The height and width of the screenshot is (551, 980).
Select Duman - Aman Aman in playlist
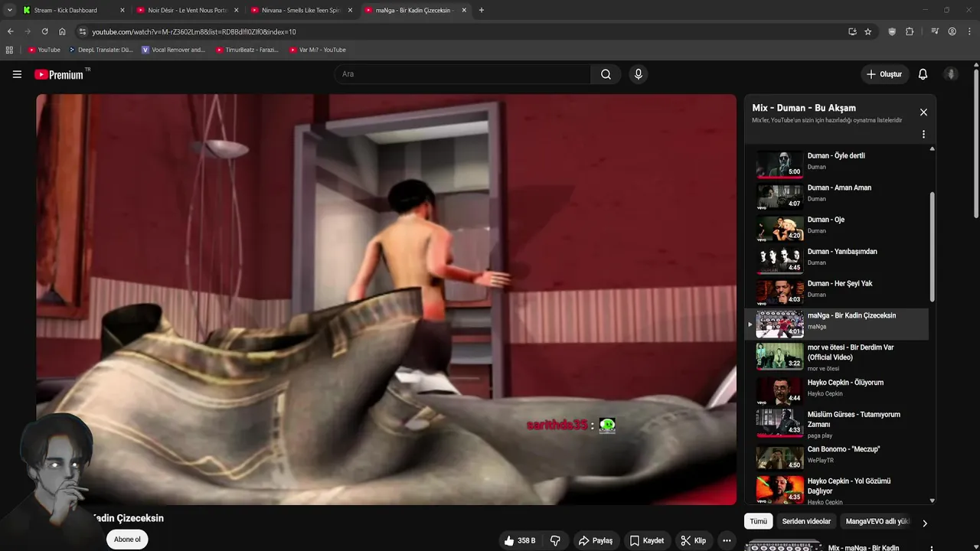[x=837, y=194]
